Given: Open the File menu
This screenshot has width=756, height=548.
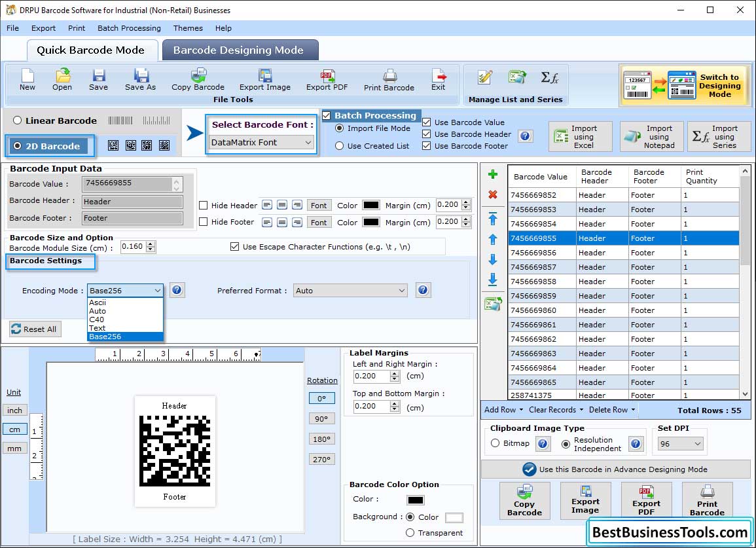Looking at the screenshot, I should click(x=12, y=28).
